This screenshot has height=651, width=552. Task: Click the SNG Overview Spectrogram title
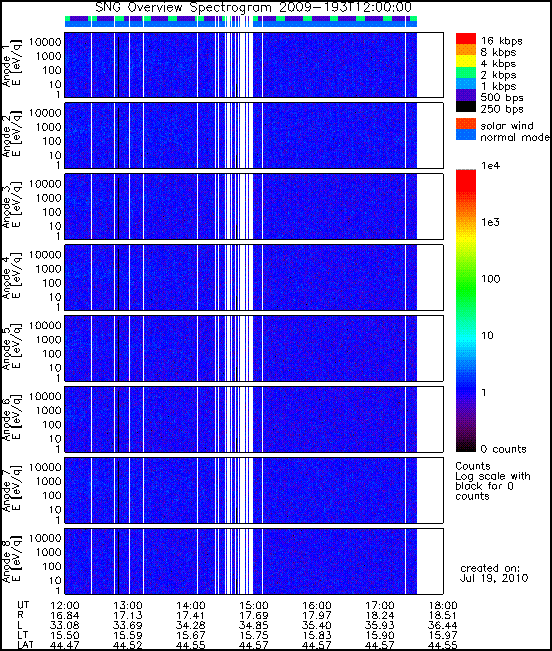point(254,7)
